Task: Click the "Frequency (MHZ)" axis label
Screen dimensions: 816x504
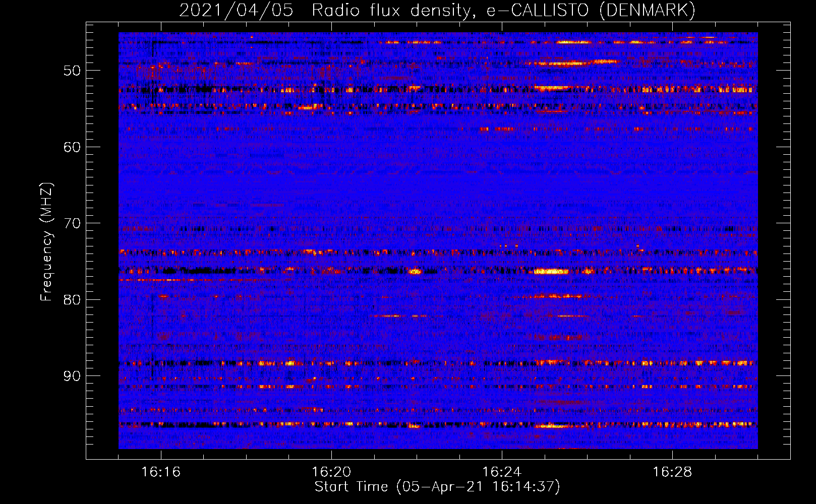Action: tap(46, 242)
